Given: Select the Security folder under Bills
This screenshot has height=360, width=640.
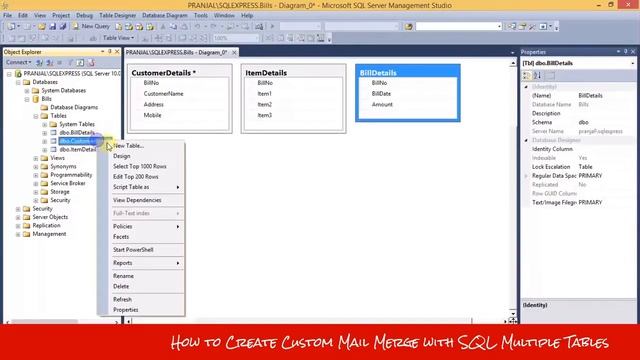Looking at the screenshot, I should pyautogui.click(x=60, y=200).
